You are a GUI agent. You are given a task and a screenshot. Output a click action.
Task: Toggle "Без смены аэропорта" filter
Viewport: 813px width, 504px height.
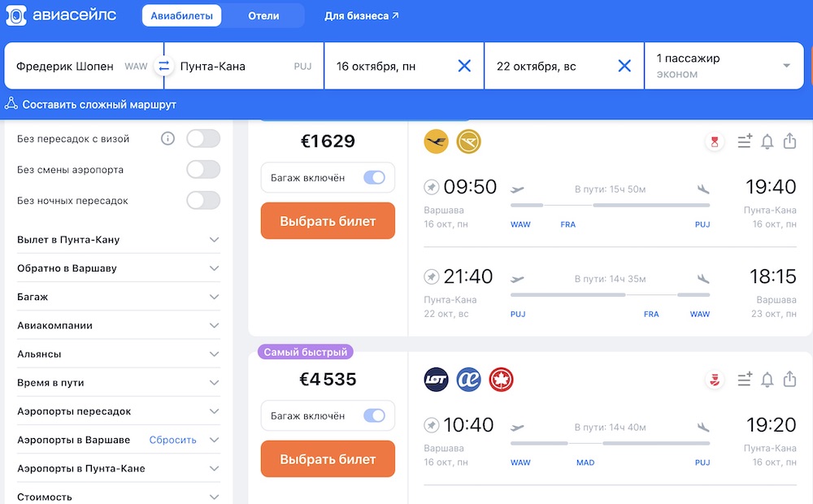click(203, 169)
